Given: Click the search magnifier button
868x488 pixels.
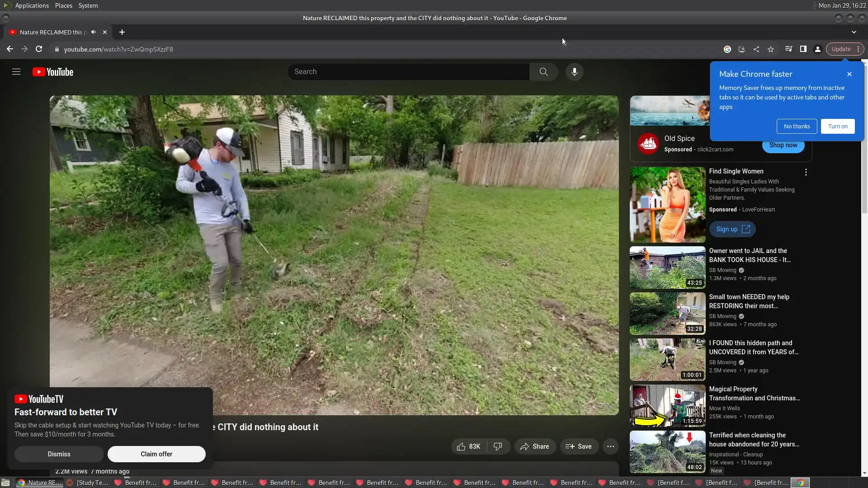Looking at the screenshot, I should click(543, 72).
